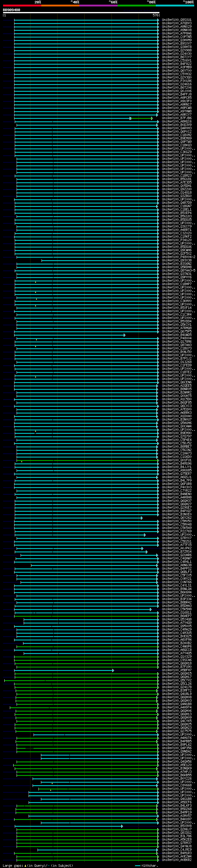Select hit UniRef100_A8HQI6

click(x=176, y=122)
